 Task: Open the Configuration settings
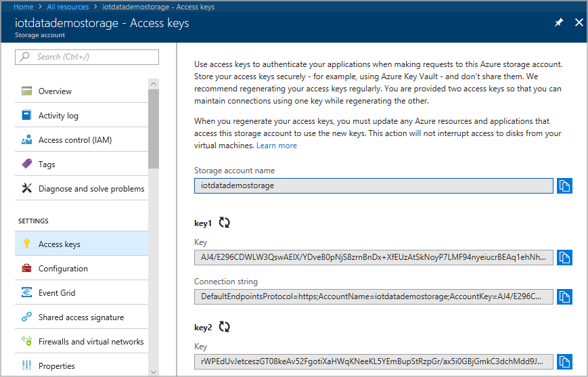[63, 269]
